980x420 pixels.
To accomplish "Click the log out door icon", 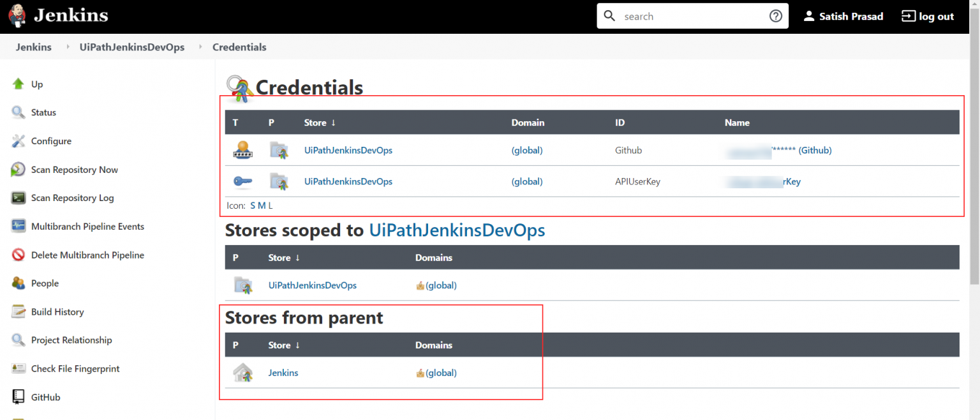I will coord(908,16).
